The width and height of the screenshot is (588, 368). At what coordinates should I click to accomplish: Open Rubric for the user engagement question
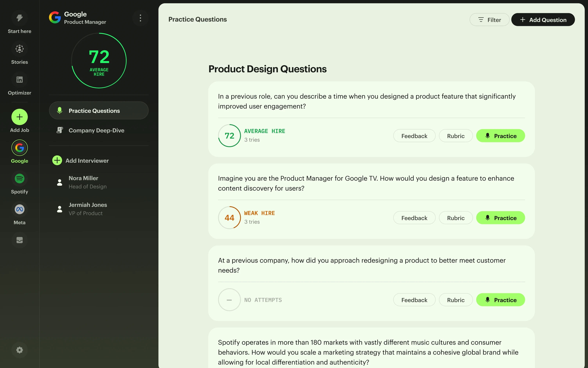pyautogui.click(x=456, y=136)
